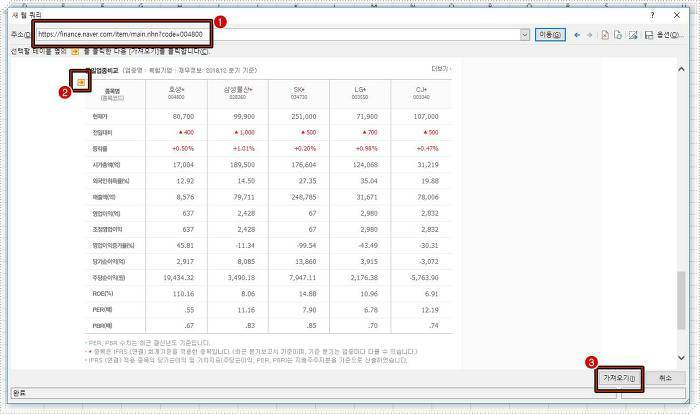Select the ROE value 110.16

pyautogui.click(x=183, y=293)
